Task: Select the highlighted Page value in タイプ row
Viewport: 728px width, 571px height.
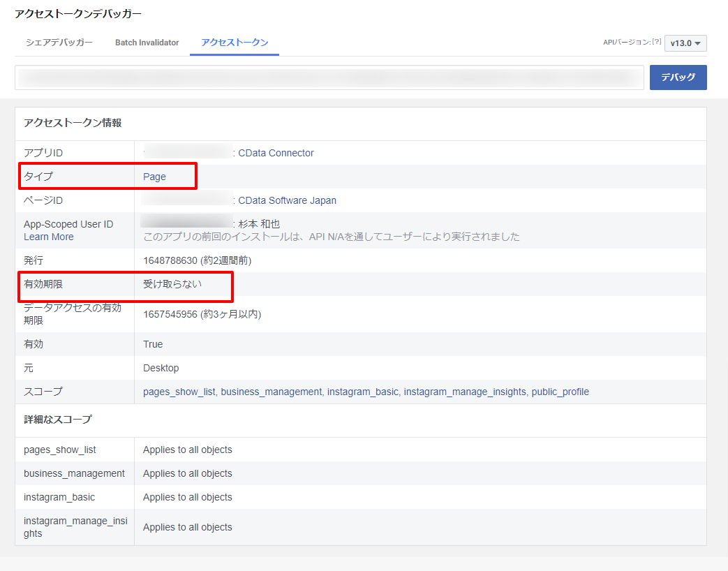Action: pos(154,176)
